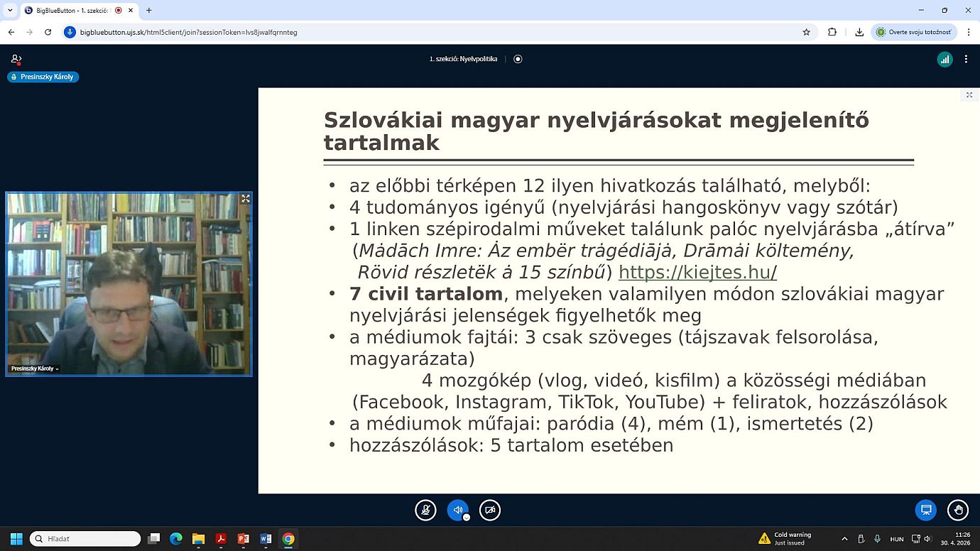The height and width of the screenshot is (551, 980).
Task: Go forward in browser history
Action: point(30,32)
